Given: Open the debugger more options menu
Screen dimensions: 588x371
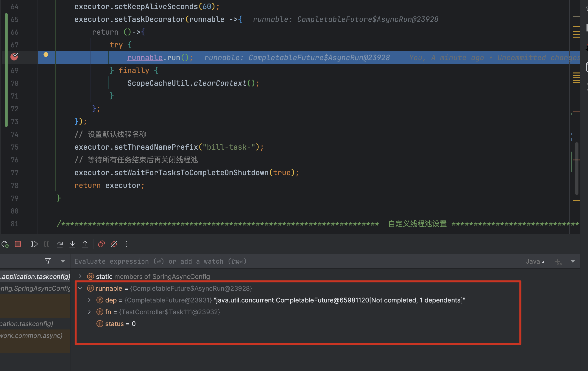Looking at the screenshot, I should [127, 244].
